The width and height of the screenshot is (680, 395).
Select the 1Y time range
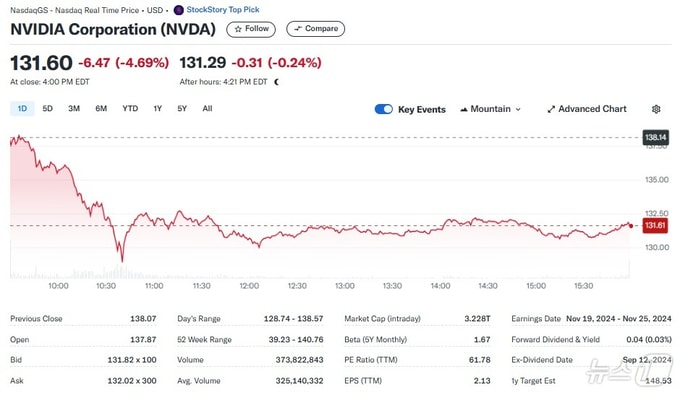click(157, 108)
